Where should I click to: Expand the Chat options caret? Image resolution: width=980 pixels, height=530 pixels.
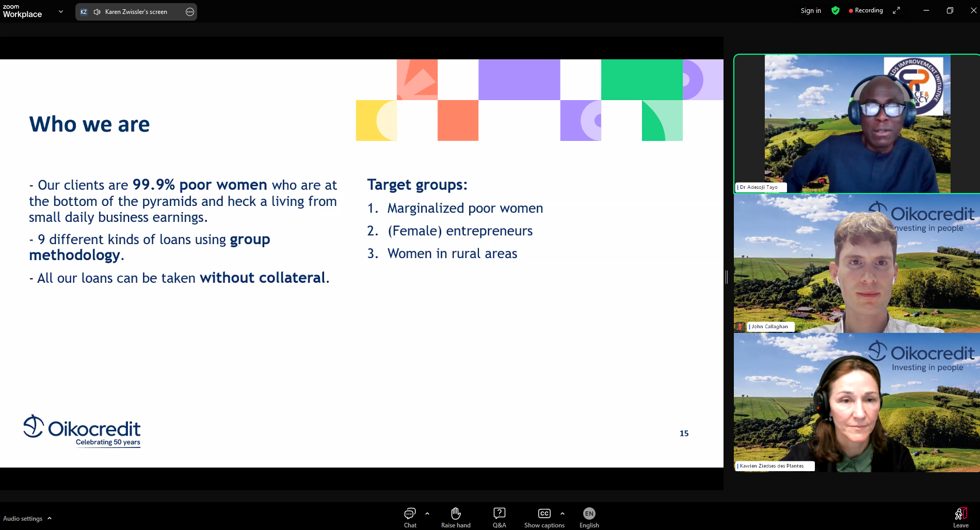(x=427, y=513)
